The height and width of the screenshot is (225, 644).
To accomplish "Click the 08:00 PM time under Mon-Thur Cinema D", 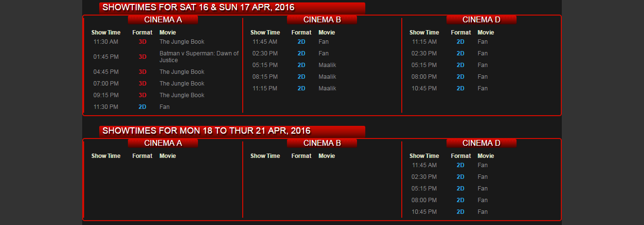I will point(424,200).
